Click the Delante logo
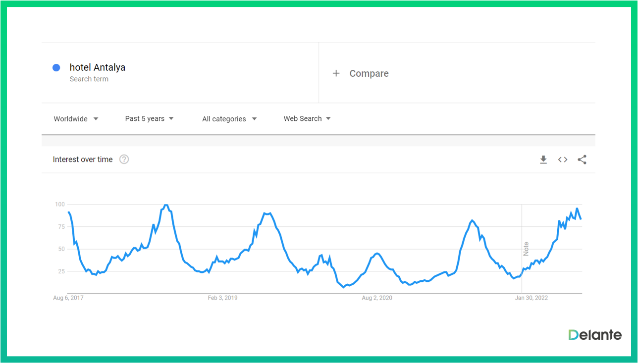The width and height of the screenshot is (638, 364). pyautogui.click(x=595, y=335)
